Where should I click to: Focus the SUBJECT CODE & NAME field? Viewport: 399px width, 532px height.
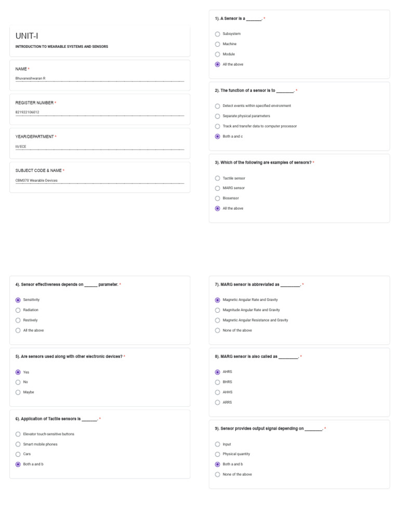(100, 180)
